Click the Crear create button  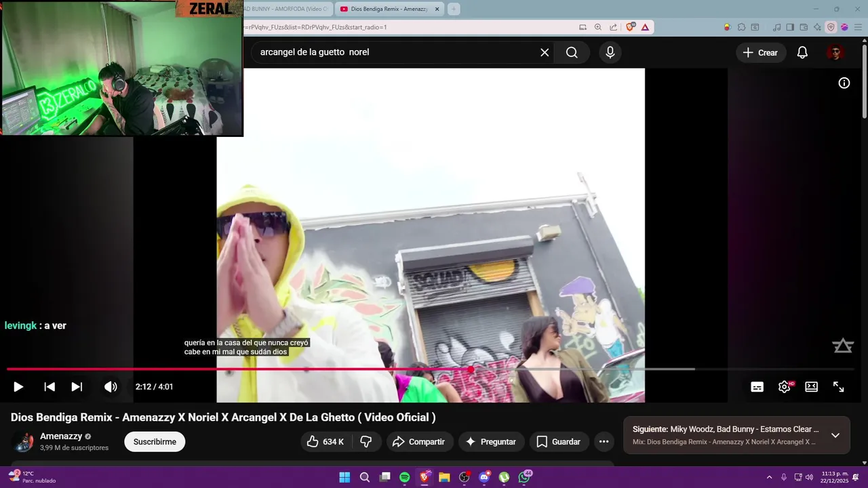[x=760, y=52]
